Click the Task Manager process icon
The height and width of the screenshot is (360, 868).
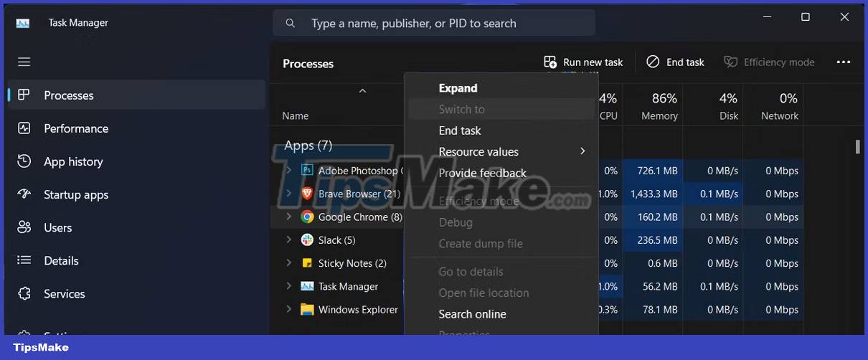[307, 286]
